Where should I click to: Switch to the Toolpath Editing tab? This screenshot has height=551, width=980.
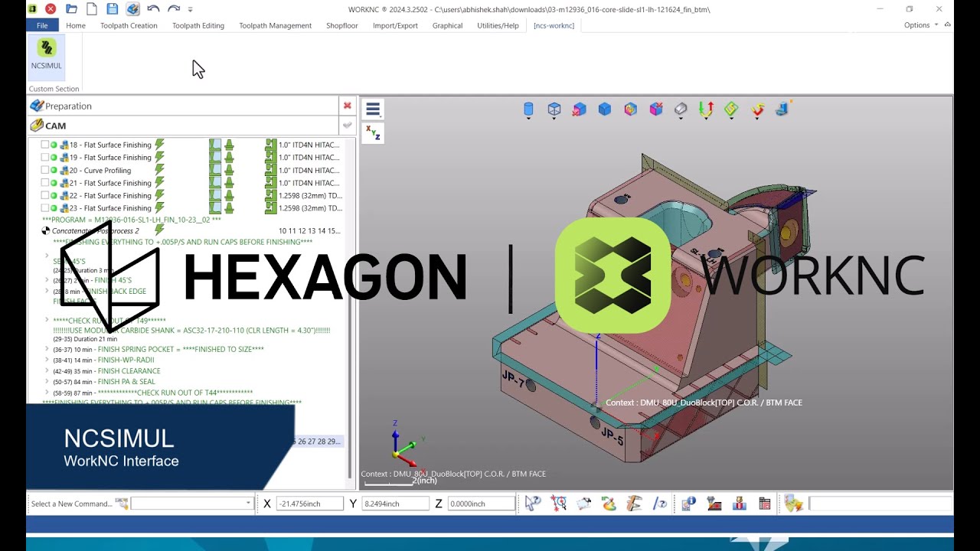coord(198,25)
